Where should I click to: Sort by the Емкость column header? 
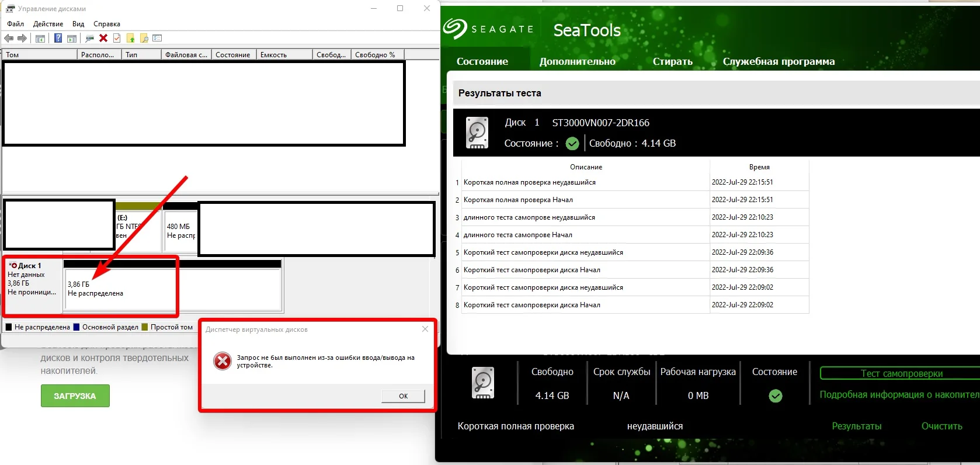pyautogui.click(x=284, y=55)
